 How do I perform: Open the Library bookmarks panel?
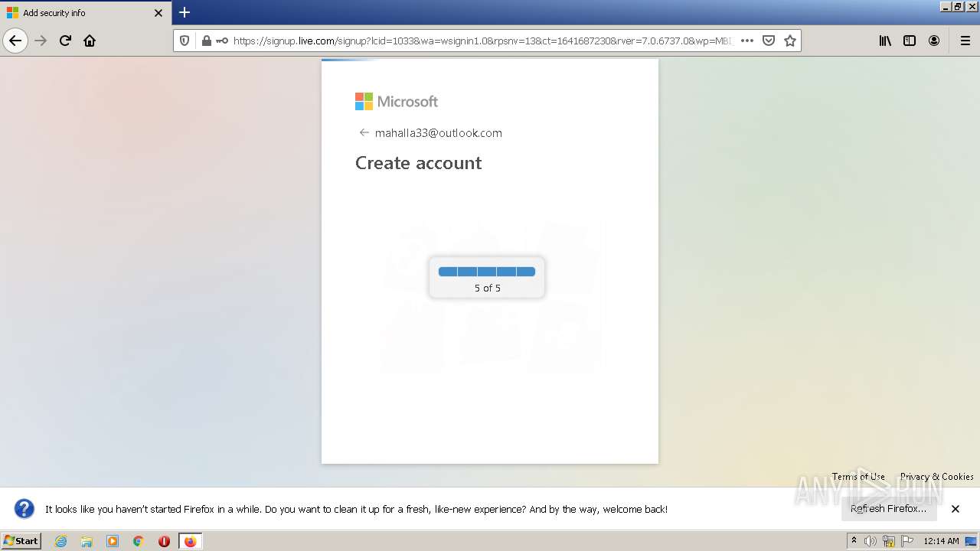[885, 41]
